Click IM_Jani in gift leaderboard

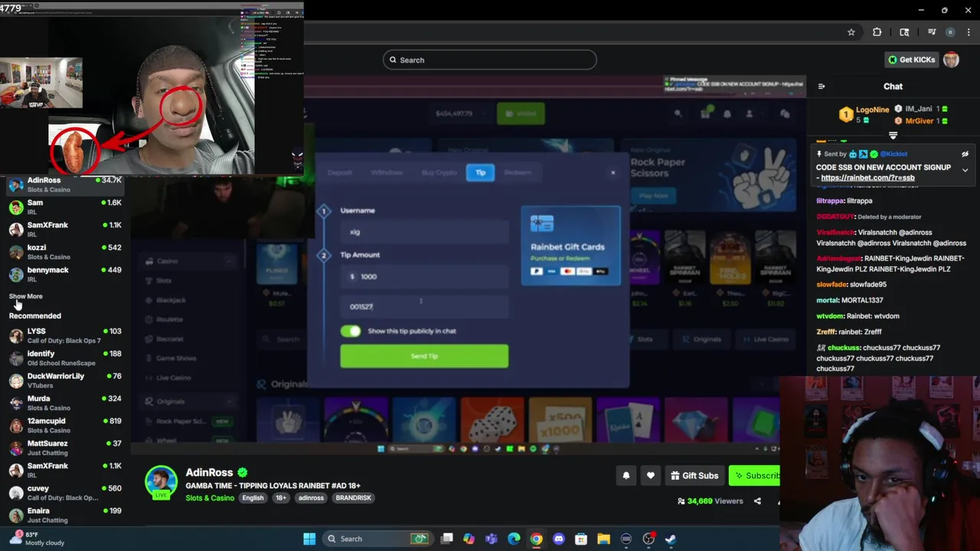coord(920,109)
